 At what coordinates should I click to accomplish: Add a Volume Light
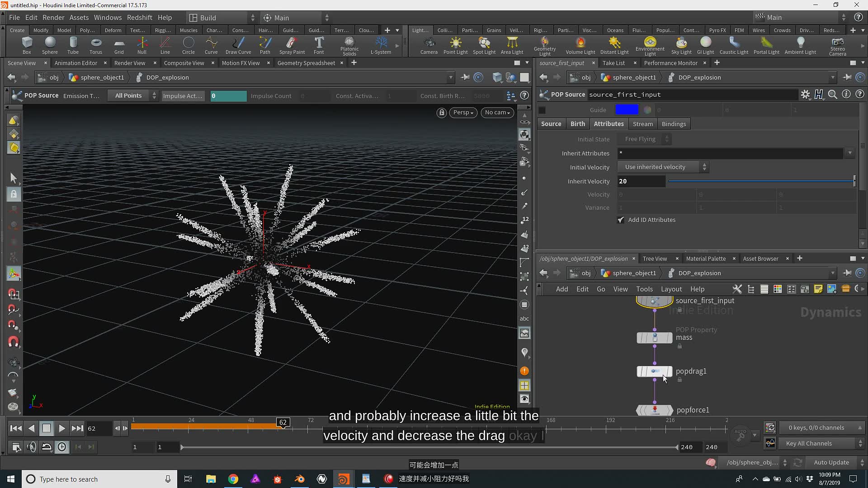pyautogui.click(x=580, y=46)
